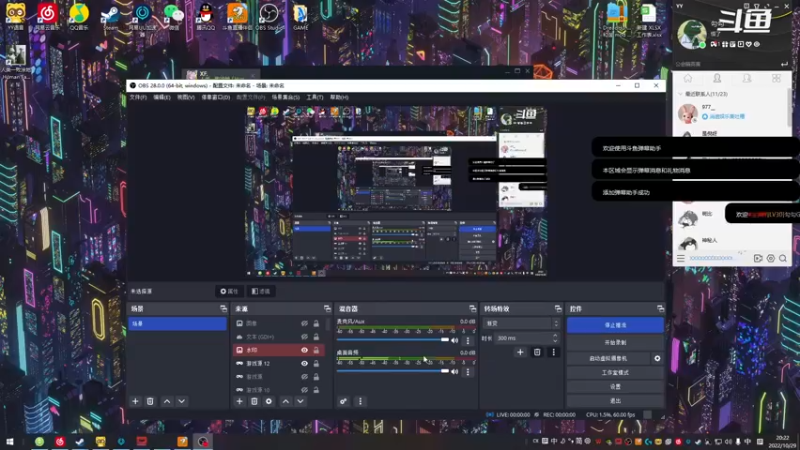This screenshot has height=450, width=800.
Task: Open the hamburger menu in the YY window's bottom bar
Action: click(681, 259)
